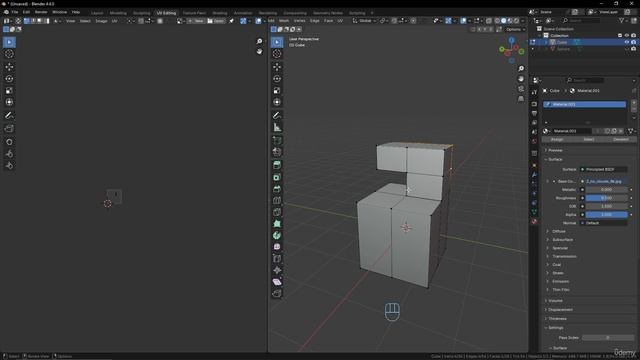640x360 pixels.
Task: Open the Material properties tab
Action: click(x=534, y=221)
